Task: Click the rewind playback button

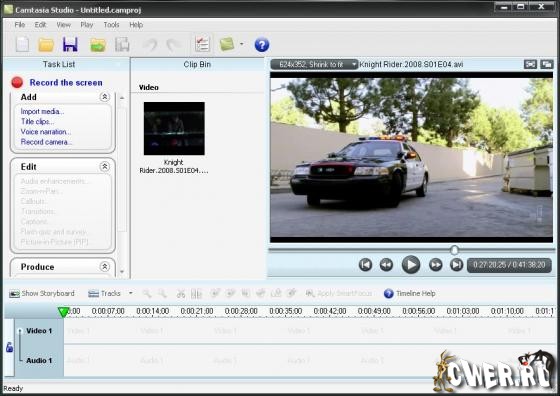Action: coord(386,265)
